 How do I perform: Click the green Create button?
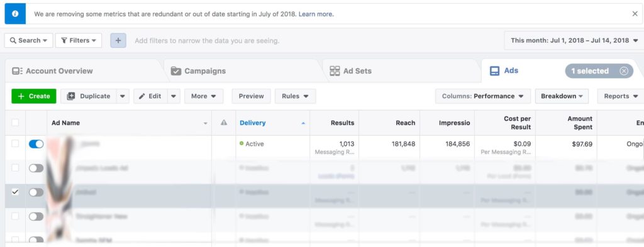34,96
